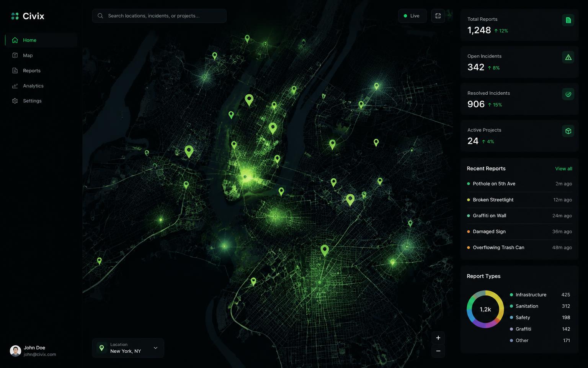Click the Report Types donut chart
The image size is (588, 368).
485,309
